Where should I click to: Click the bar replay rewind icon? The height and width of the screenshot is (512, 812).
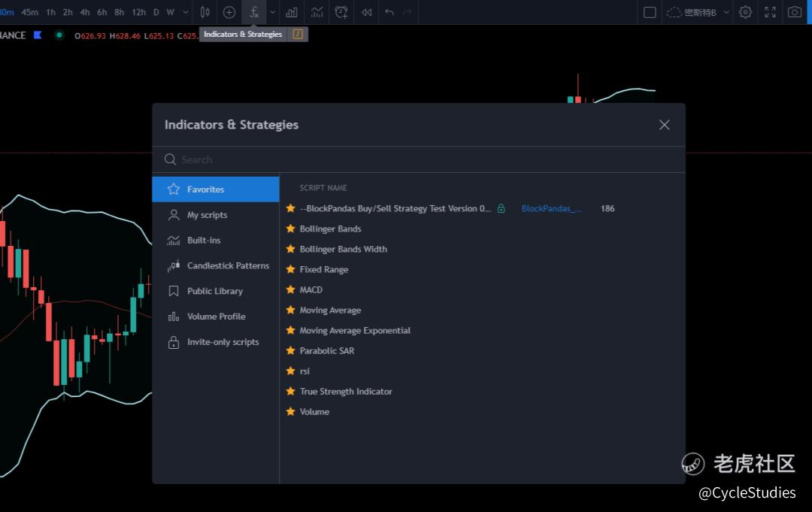point(366,12)
